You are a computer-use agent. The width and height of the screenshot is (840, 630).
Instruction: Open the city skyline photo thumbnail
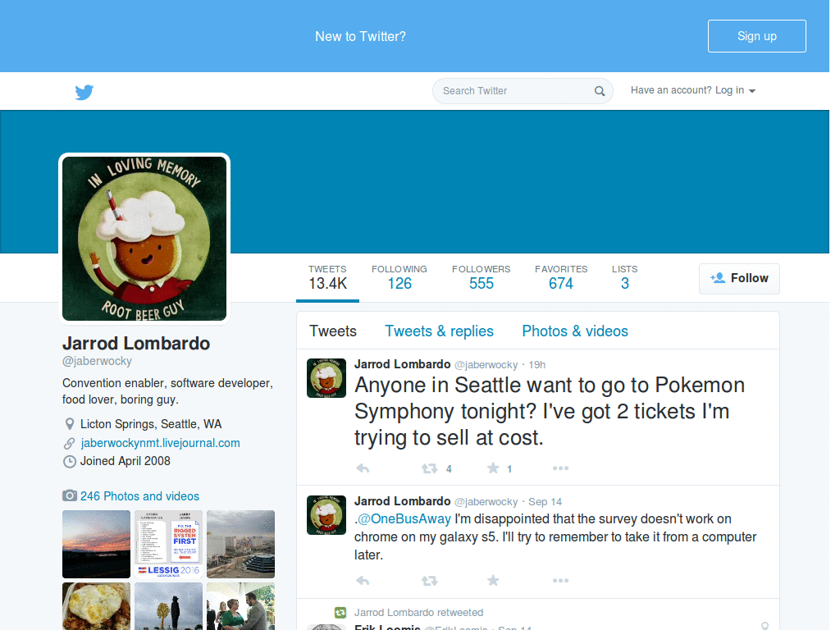pyautogui.click(x=240, y=545)
